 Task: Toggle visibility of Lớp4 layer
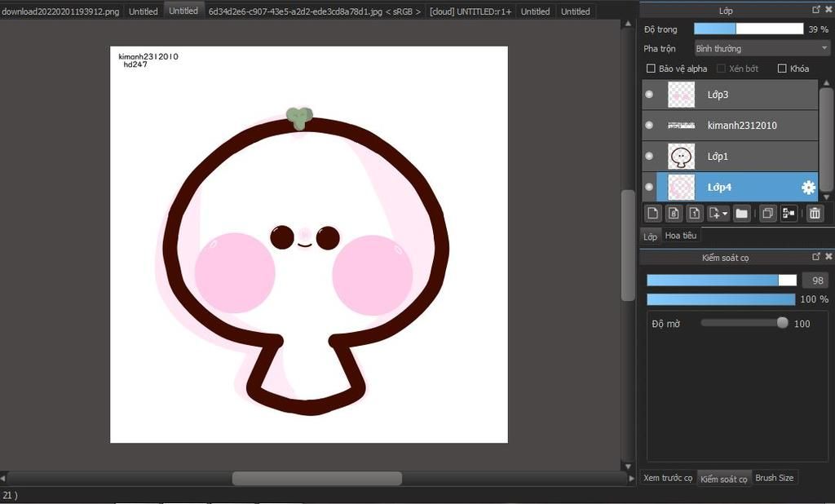point(649,187)
